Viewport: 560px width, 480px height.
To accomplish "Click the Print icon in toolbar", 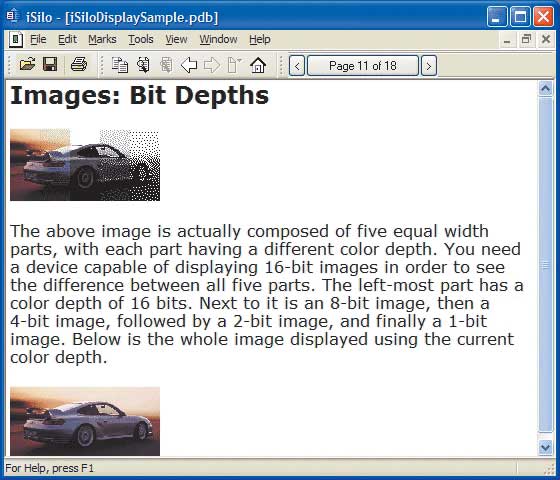I will (x=79, y=65).
